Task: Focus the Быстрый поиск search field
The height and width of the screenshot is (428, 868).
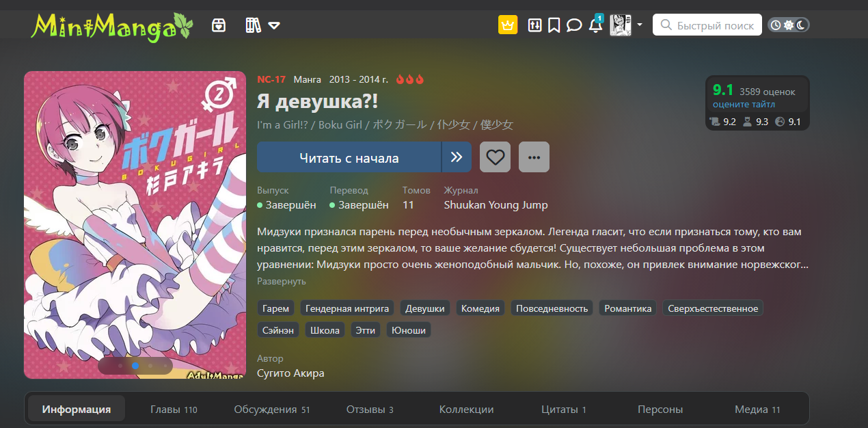Action: coord(707,25)
